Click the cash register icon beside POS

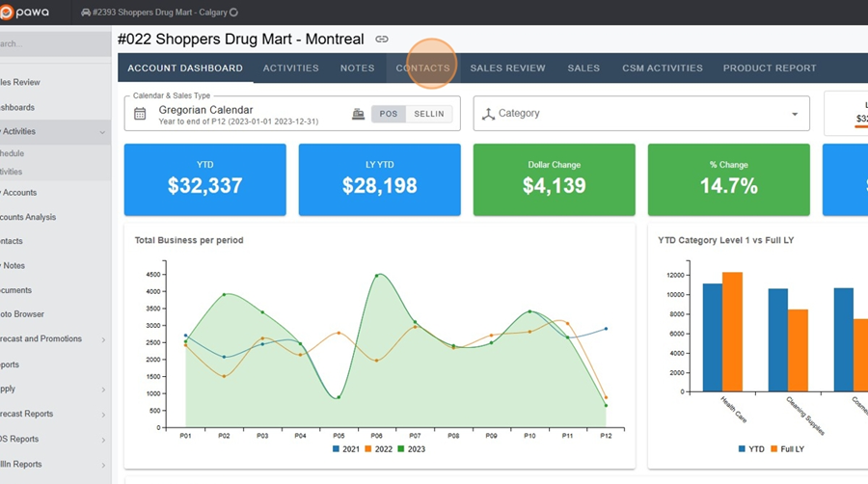(358, 114)
